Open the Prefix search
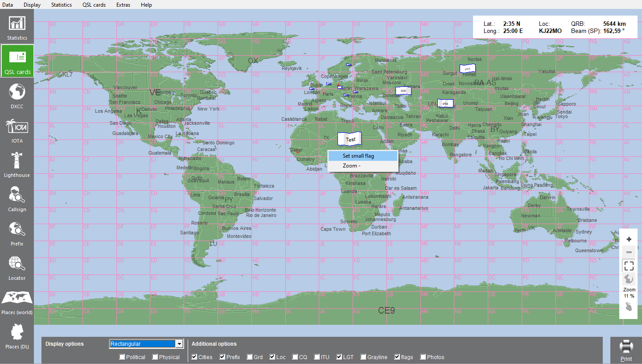 click(x=17, y=233)
